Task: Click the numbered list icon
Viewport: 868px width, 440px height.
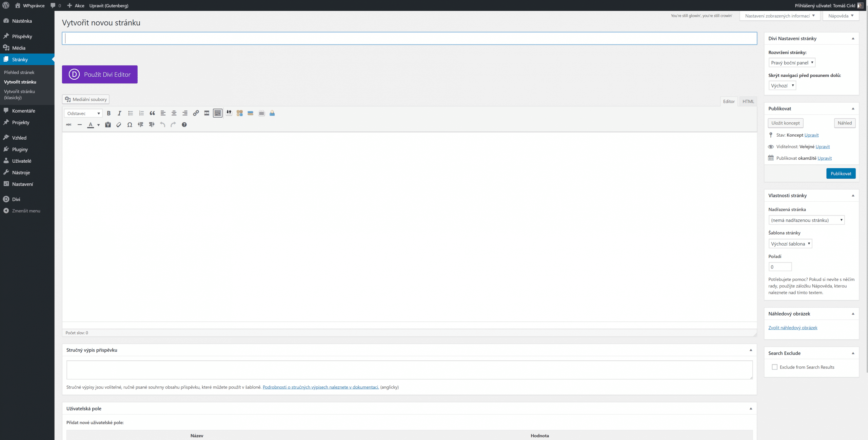Action: [141, 113]
